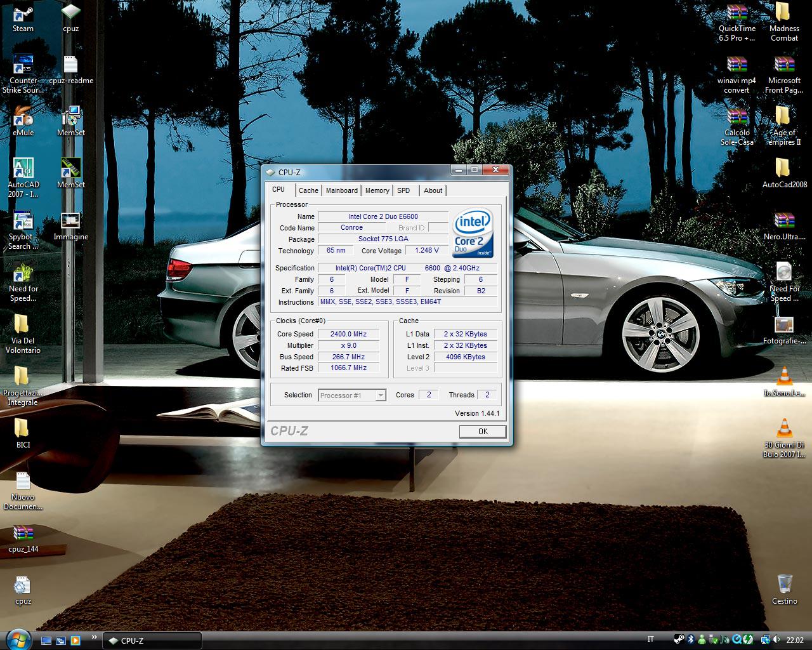Open Bluetooth tray icon
Screen dimensions: 812x650
pyautogui.click(x=691, y=640)
